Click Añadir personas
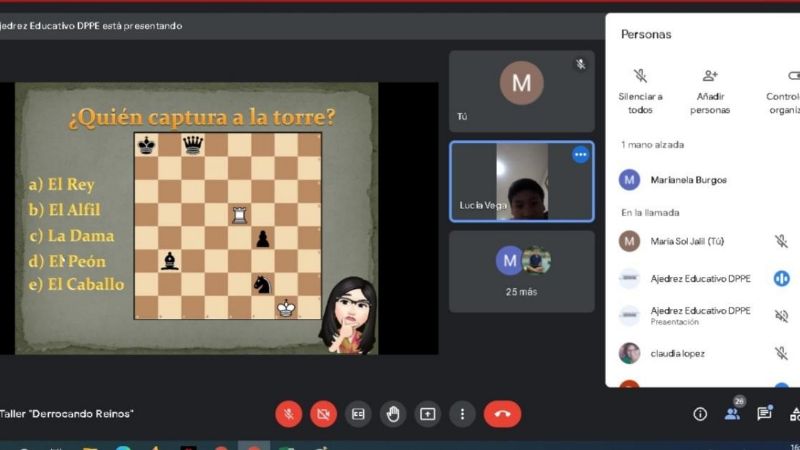800x450 pixels. (710, 92)
